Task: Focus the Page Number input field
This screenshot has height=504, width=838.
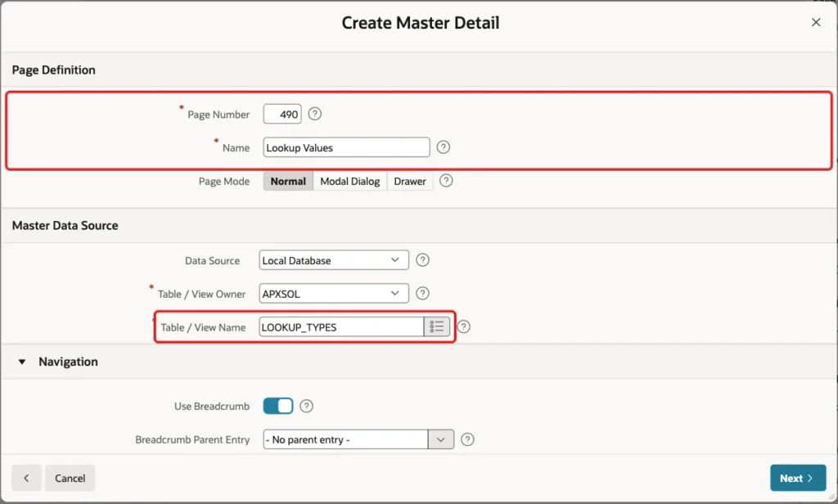Action: (x=282, y=115)
